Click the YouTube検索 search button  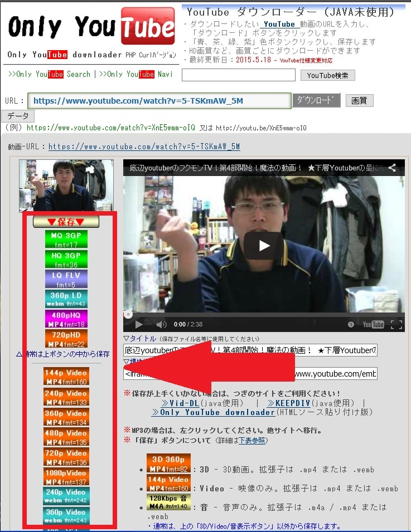coord(327,75)
